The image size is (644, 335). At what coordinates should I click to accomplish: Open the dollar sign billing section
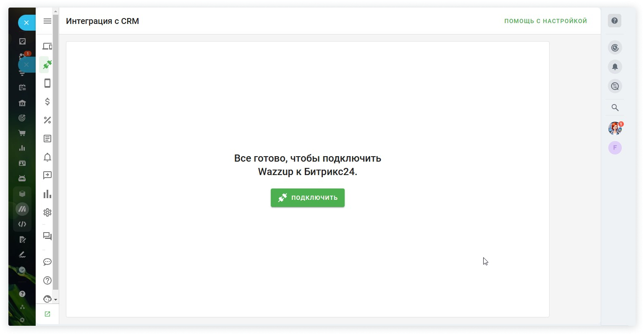coord(47,102)
